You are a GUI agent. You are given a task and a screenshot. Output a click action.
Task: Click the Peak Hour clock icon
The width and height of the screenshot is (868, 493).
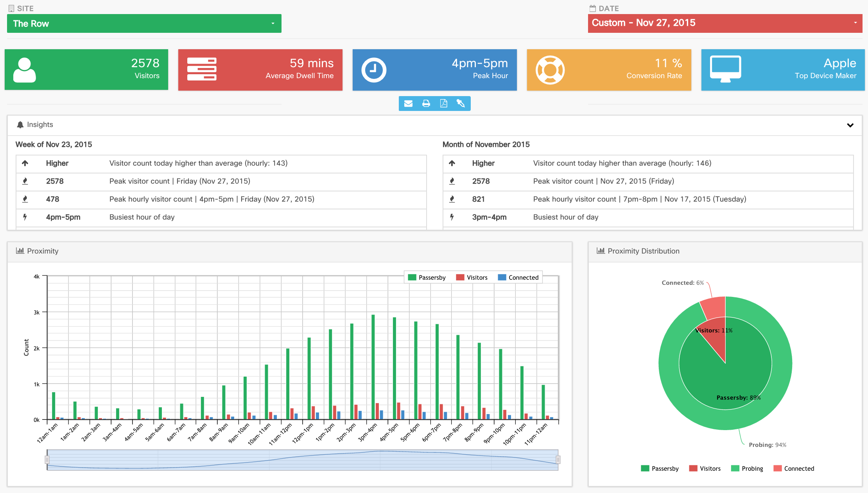(373, 70)
